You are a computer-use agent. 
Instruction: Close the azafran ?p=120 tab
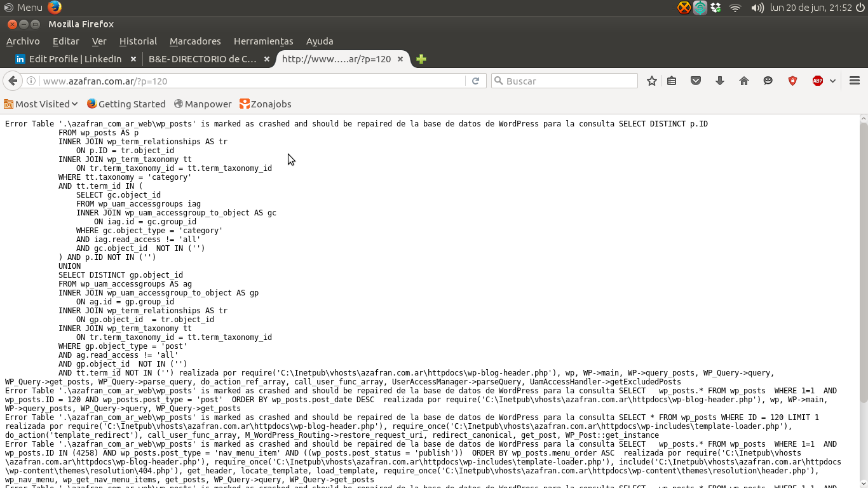click(x=400, y=59)
